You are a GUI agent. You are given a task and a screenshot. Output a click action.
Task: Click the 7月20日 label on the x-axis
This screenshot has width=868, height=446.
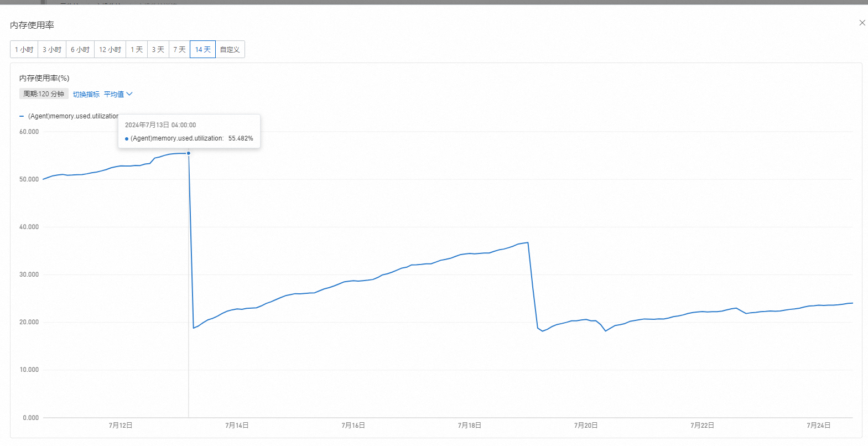586,425
